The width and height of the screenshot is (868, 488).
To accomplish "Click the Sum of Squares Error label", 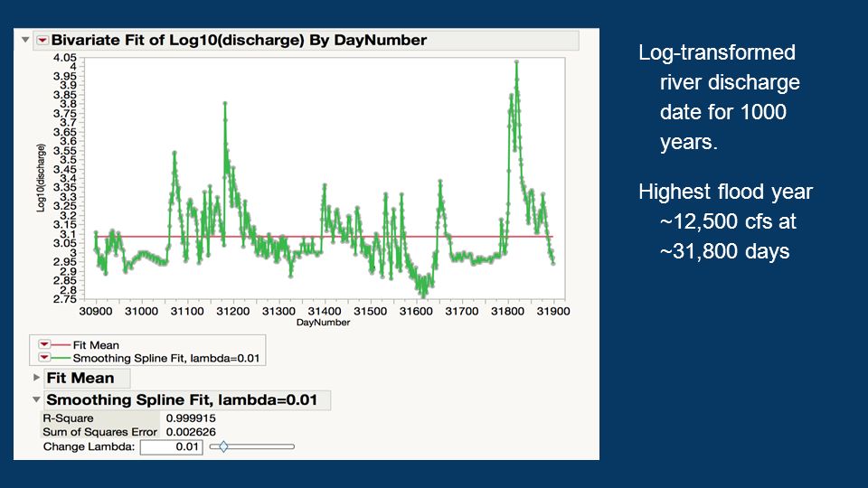I will 100,432.
